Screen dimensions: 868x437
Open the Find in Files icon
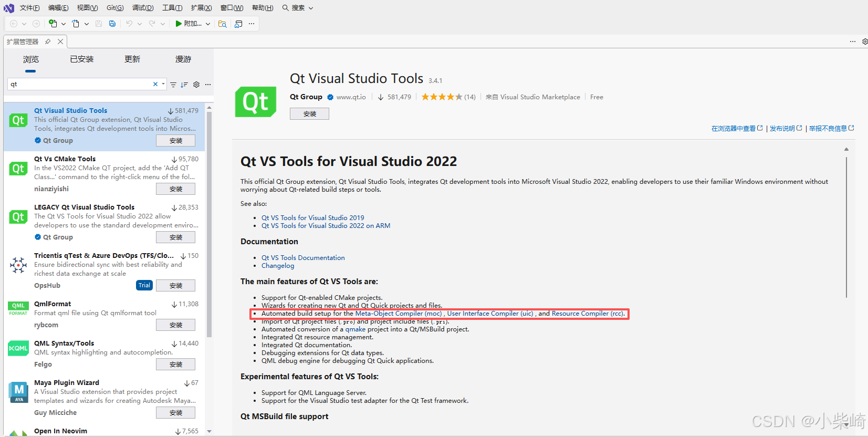tap(223, 24)
